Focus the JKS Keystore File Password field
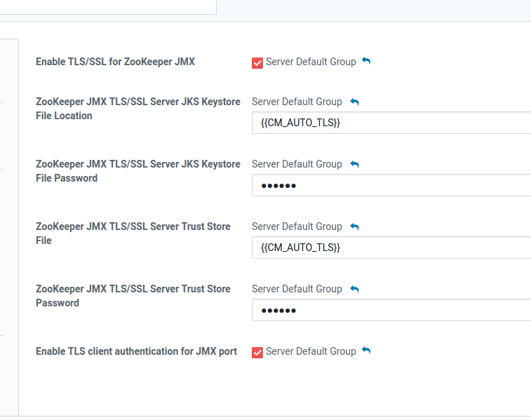Image resolution: width=531 pixels, height=420 pixels. (391, 185)
